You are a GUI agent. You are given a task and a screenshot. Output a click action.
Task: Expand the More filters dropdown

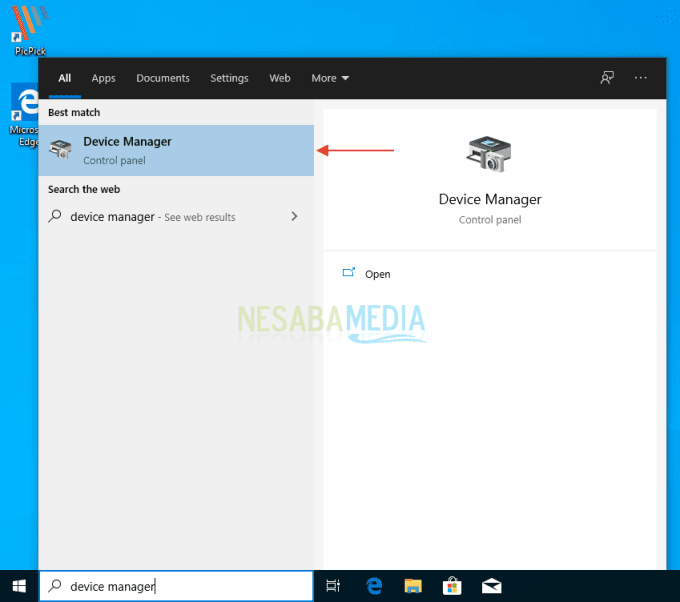[330, 78]
